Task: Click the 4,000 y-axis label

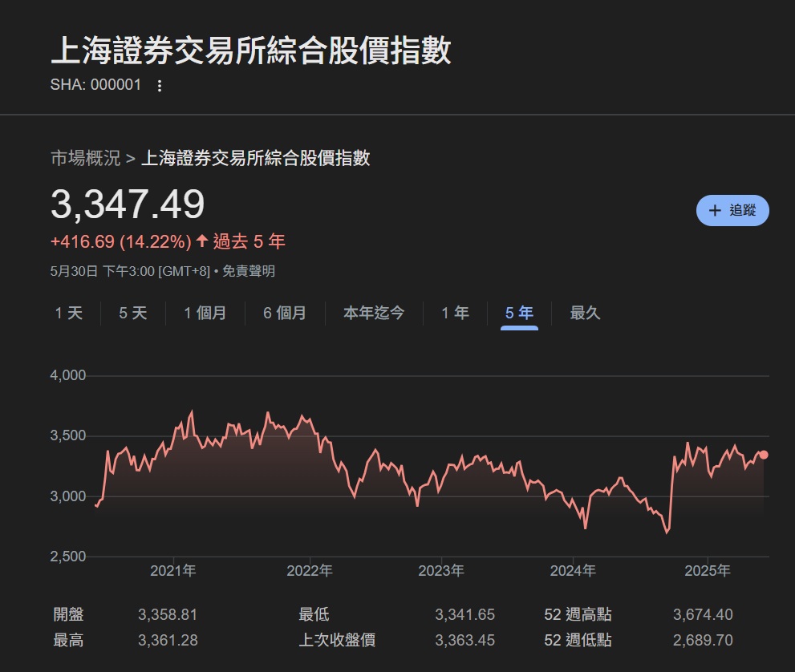Action: (x=68, y=375)
